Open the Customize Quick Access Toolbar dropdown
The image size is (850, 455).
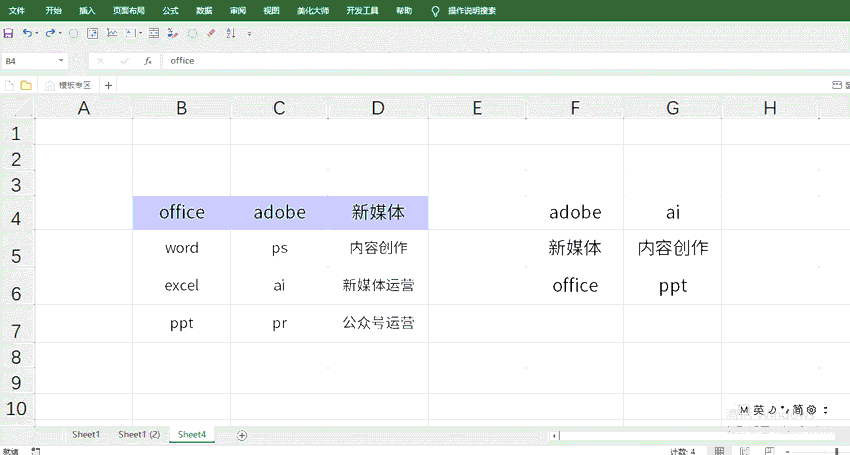(x=249, y=34)
